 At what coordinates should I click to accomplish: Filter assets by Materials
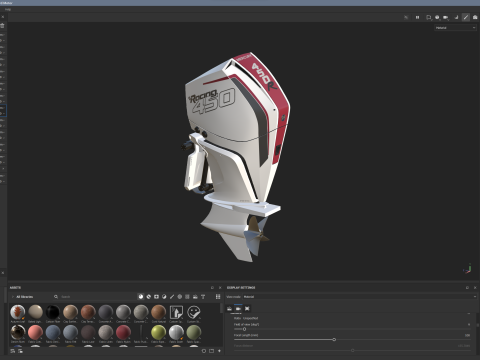tap(141, 296)
